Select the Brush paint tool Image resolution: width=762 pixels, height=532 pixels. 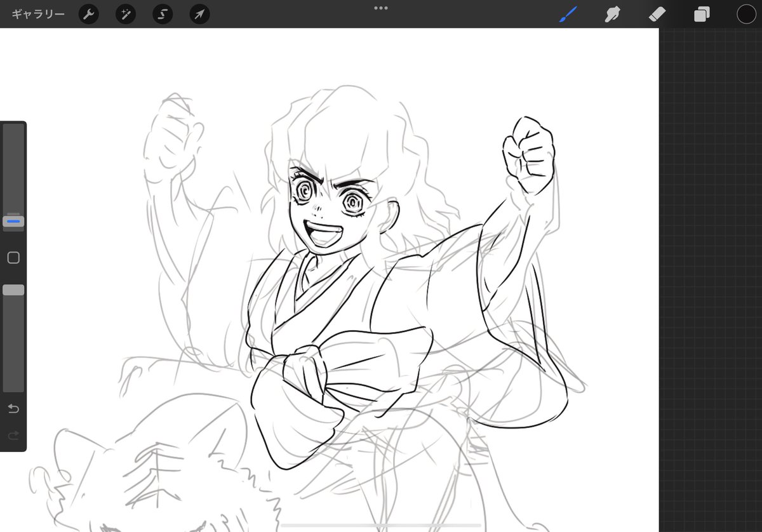568,14
